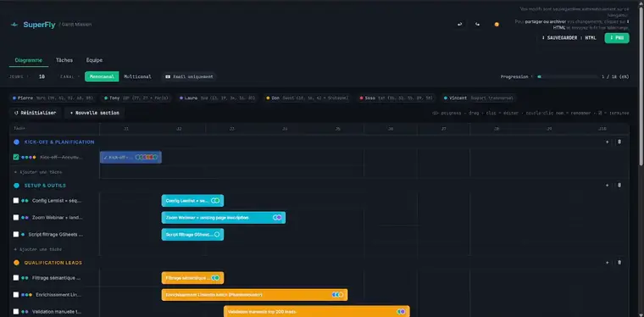This screenshot has width=644, height=317.
Task: Open the Équipe tab
Action: click(94, 60)
